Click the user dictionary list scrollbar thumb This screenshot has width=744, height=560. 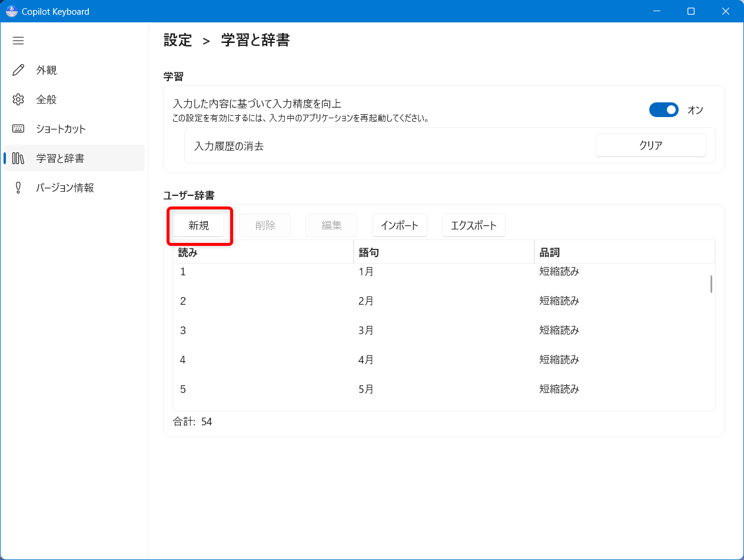tap(711, 284)
